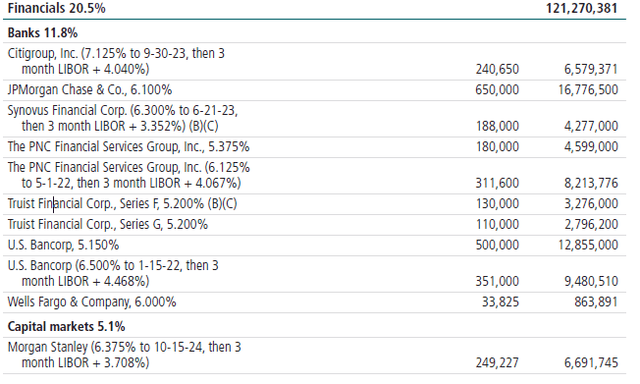Select U.S. Bancorp value 9,480,510

click(x=591, y=281)
